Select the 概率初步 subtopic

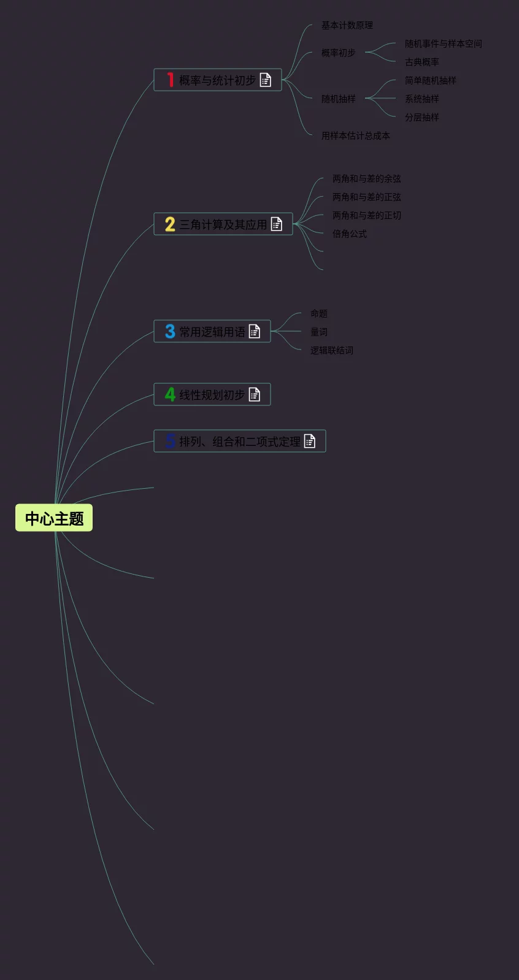[338, 53]
